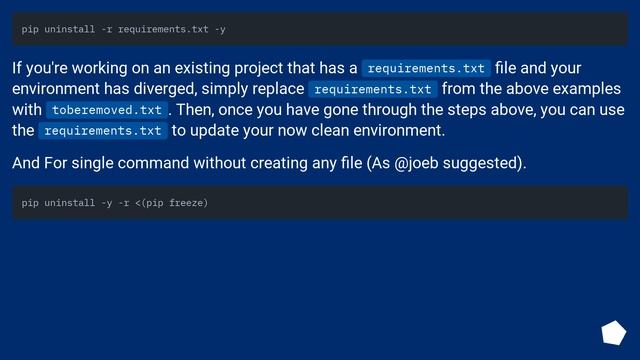Viewport: 640px width, 360px height.
Task: Click the words "from the above examples"
Action: pos(531,89)
